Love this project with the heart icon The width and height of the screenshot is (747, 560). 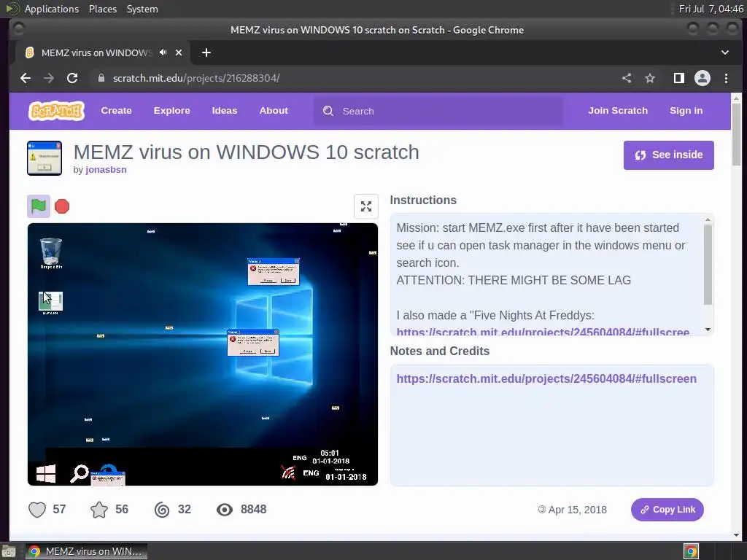(x=37, y=510)
